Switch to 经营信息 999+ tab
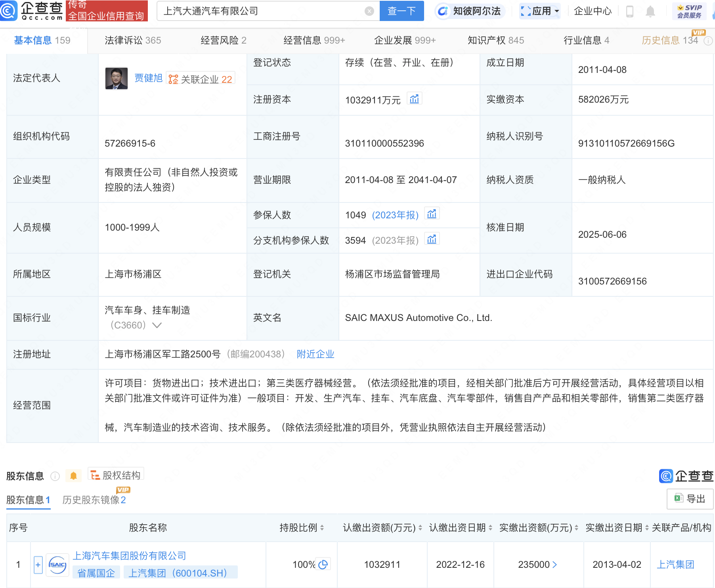 click(x=314, y=40)
